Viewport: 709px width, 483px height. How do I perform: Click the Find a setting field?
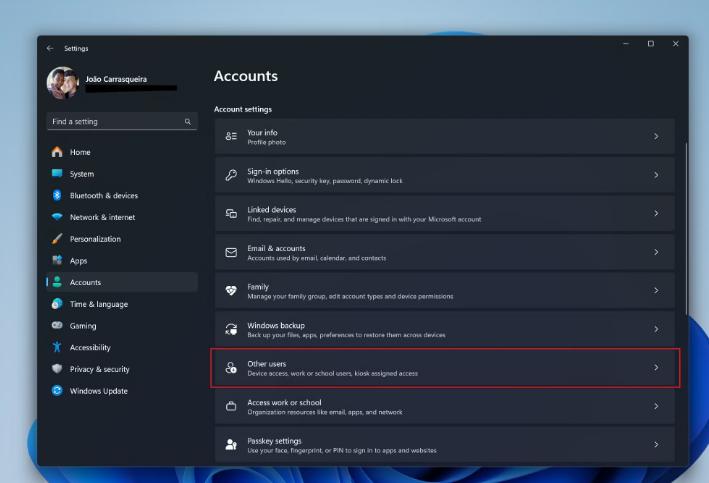tap(122, 121)
